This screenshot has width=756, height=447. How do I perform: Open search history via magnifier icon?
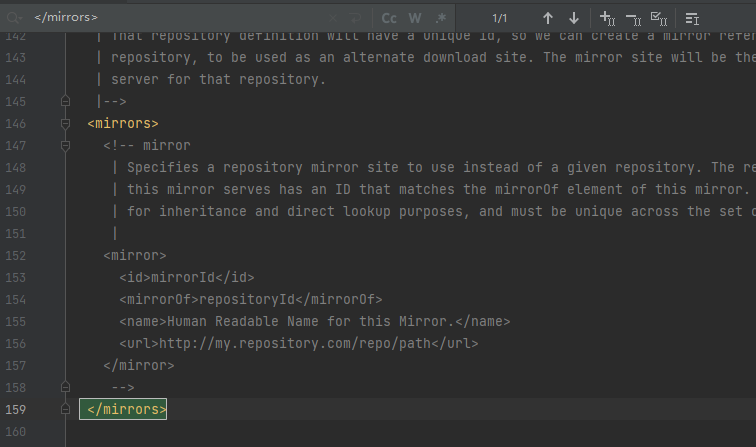click(14, 18)
